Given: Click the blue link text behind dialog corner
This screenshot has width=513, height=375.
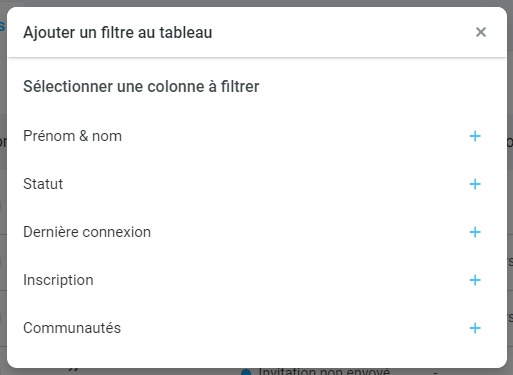Looking at the screenshot, I should 2,25.
